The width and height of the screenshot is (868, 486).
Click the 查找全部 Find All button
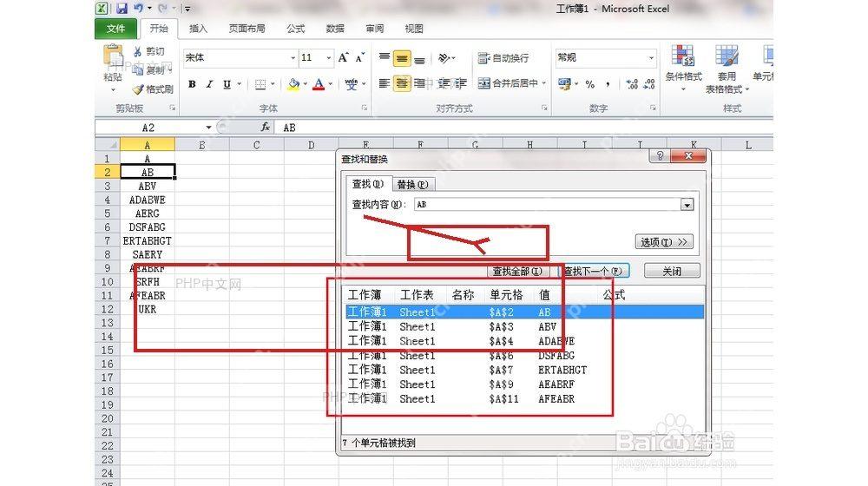(x=518, y=272)
